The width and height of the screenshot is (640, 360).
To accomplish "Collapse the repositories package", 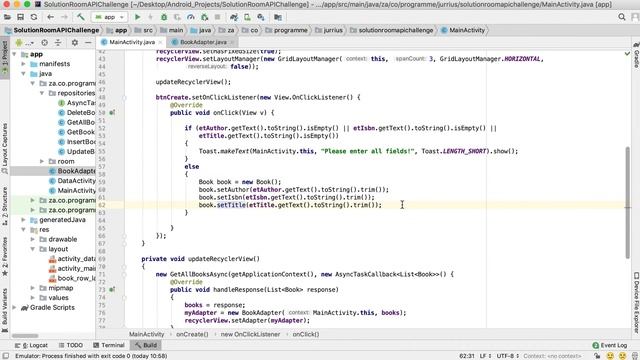I will [x=42, y=93].
